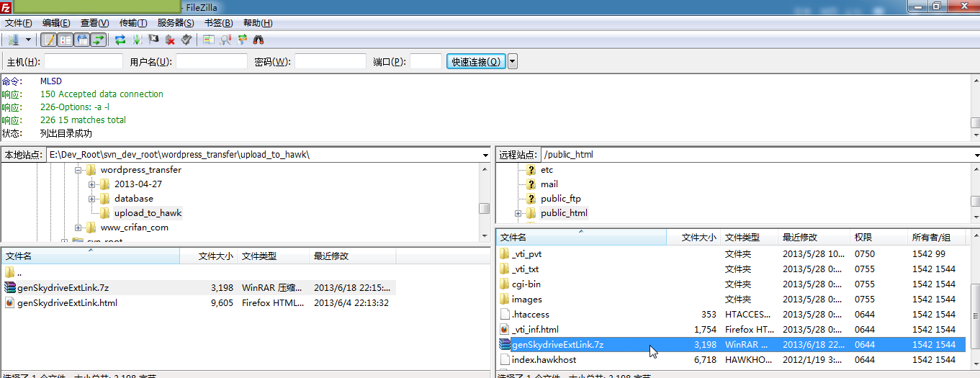Open the 文件(F) menu
The height and width of the screenshot is (378, 980).
click(19, 23)
